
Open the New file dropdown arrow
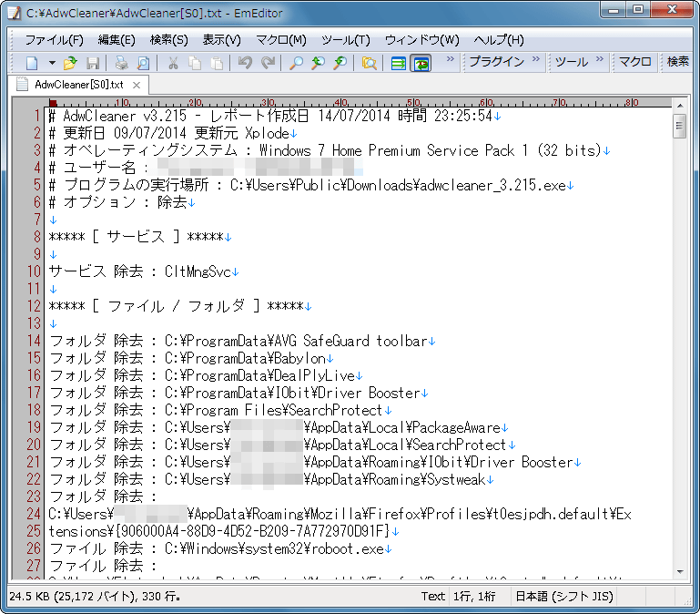(52, 63)
